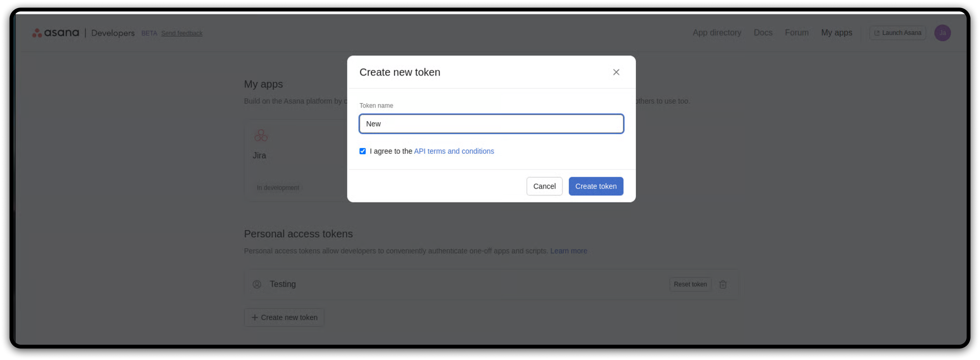Image resolution: width=980 pixels, height=360 pixels.
Task: Uncheck the API terms agreement checkbox
Action: [362, 151]
